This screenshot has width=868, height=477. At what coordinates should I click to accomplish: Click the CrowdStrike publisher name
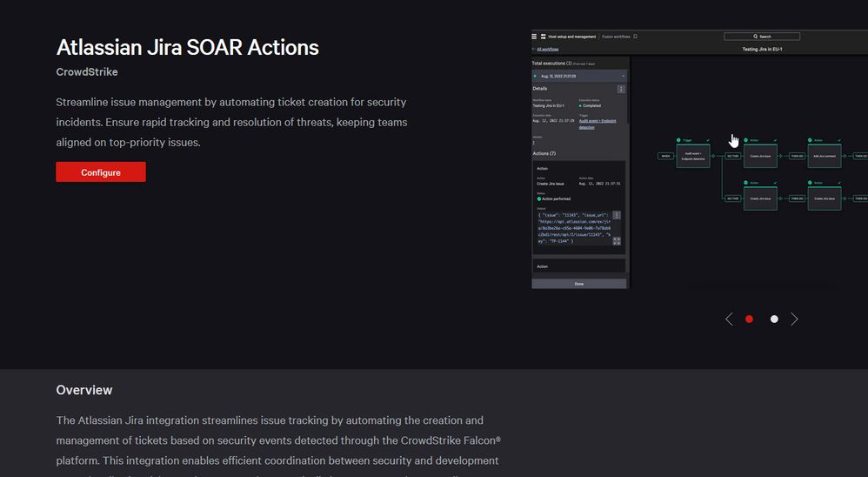87,72
